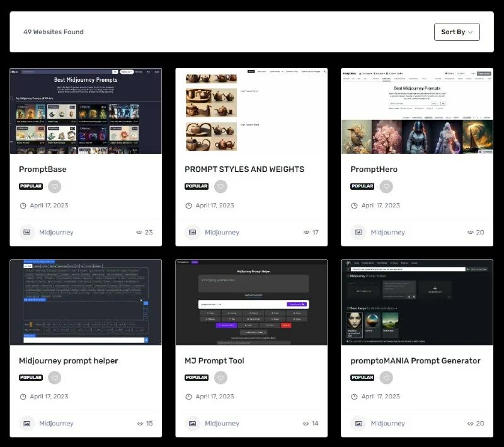504x447 pixels.
Task: Click the image icon on promptoMANIA card footer
Action: [x=358, y=423]
